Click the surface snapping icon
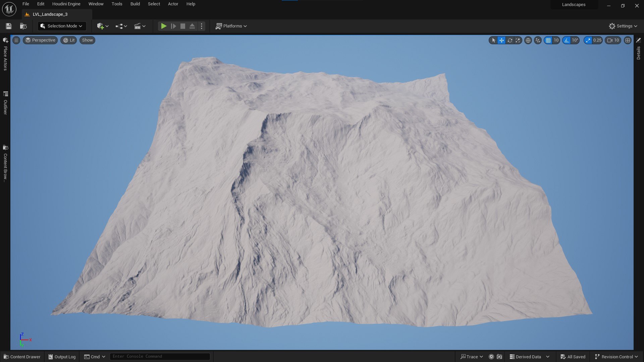This screenshot has width=644, height=362. tap(538, 40)
